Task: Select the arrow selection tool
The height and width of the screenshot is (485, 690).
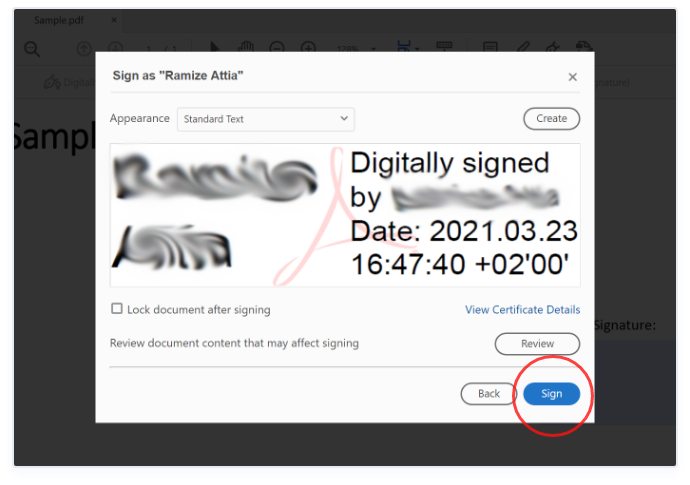Action: 214,47
